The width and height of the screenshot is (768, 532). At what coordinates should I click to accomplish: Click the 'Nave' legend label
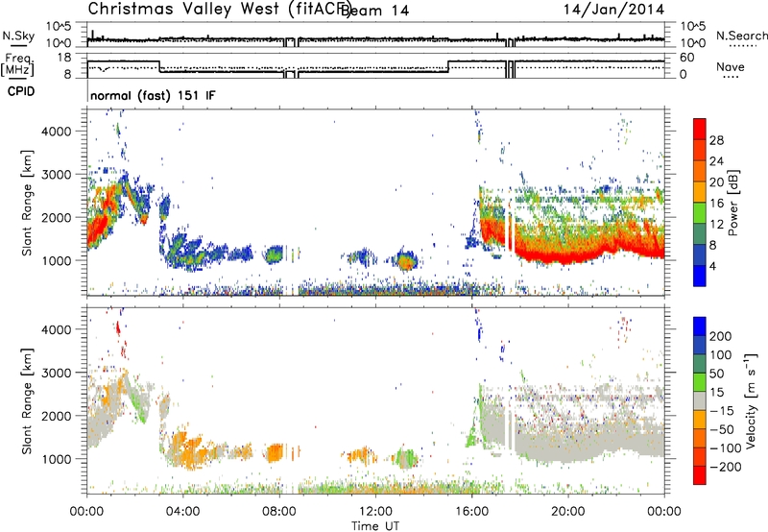pos(731,66)
